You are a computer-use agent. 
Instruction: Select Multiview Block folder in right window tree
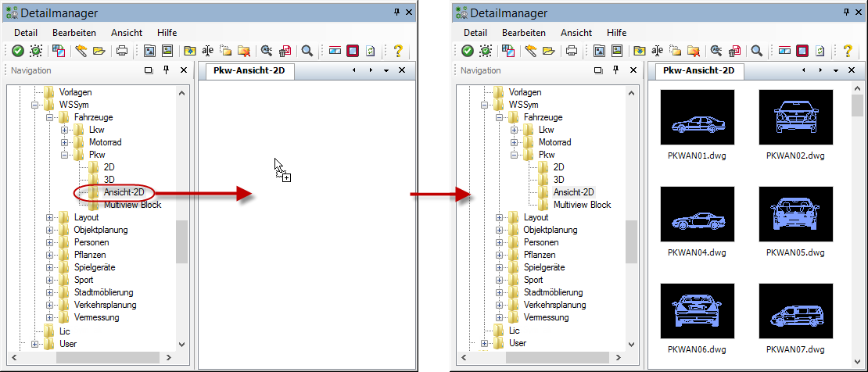point(582,205)
